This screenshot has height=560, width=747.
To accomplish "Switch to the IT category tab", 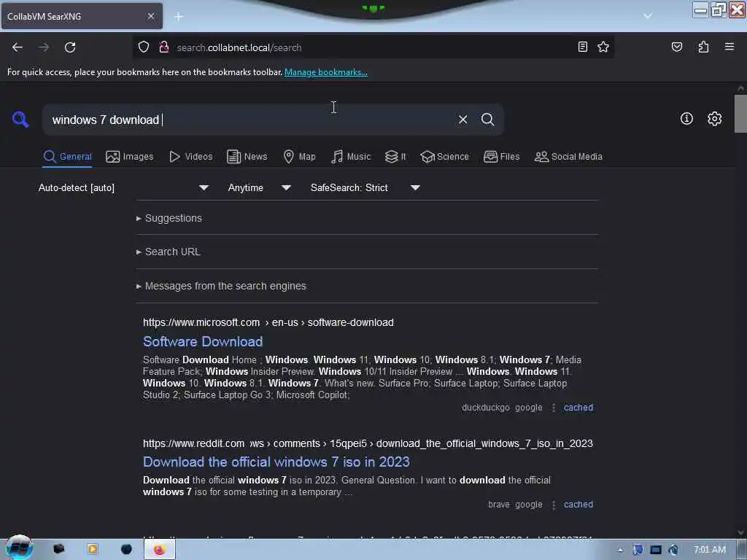I will (395, 157).
